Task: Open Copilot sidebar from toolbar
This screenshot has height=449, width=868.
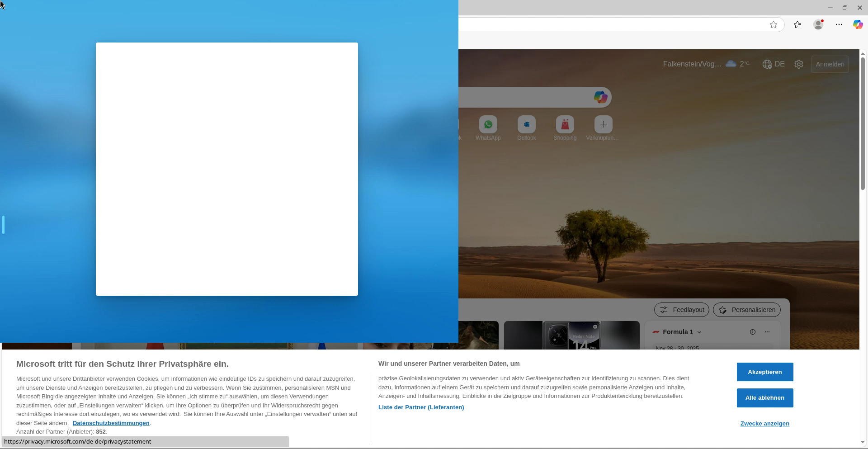Action: pyautogui.click(x=857, y=25)
